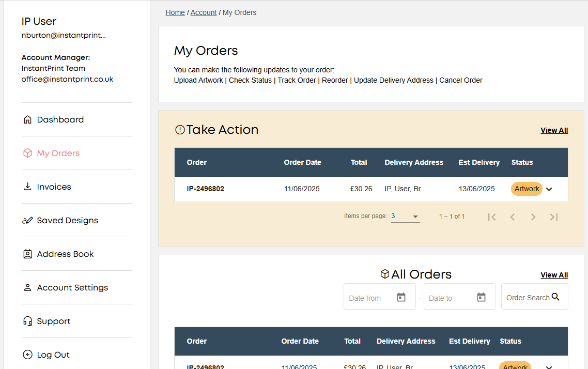The width and height of the screenshot is (588, 369).
Task: Click the Address Book contact icon
Action: tap(28, 254)
